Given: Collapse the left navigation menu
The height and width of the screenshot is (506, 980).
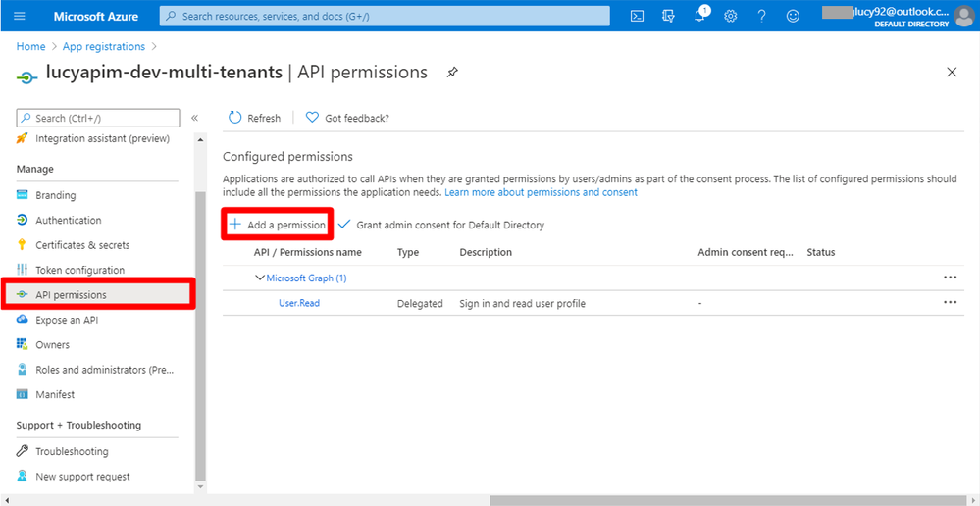Looking at the screenshot, I should (194, 118).
